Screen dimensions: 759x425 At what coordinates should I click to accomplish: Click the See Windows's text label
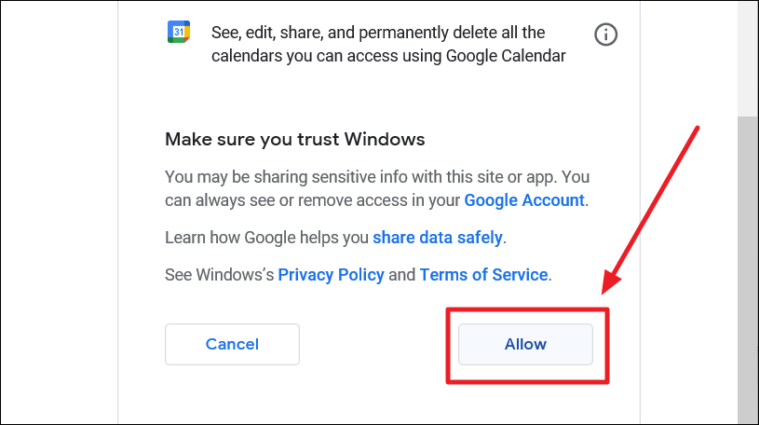coord(219,274)
